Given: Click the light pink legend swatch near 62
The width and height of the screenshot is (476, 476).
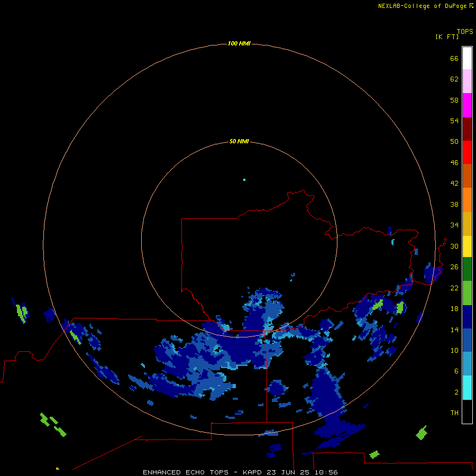Looking at the screenshot, I should click(x=467, y=81).
